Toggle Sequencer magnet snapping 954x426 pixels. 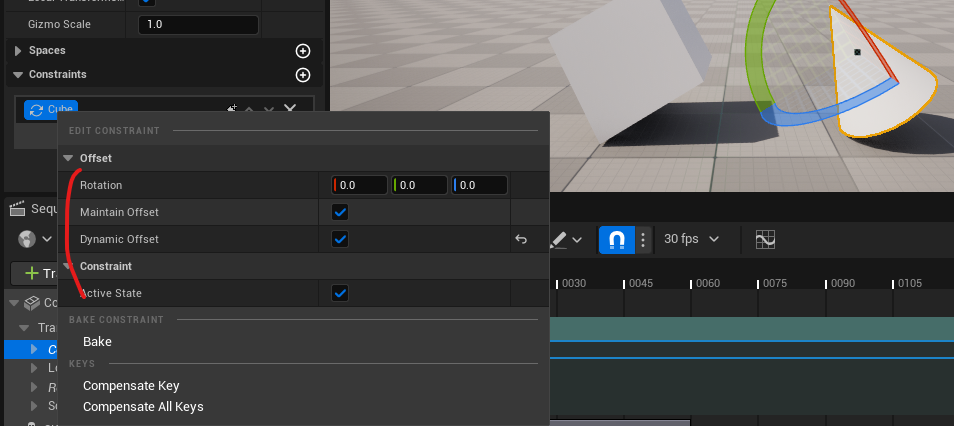coord(617,240)
